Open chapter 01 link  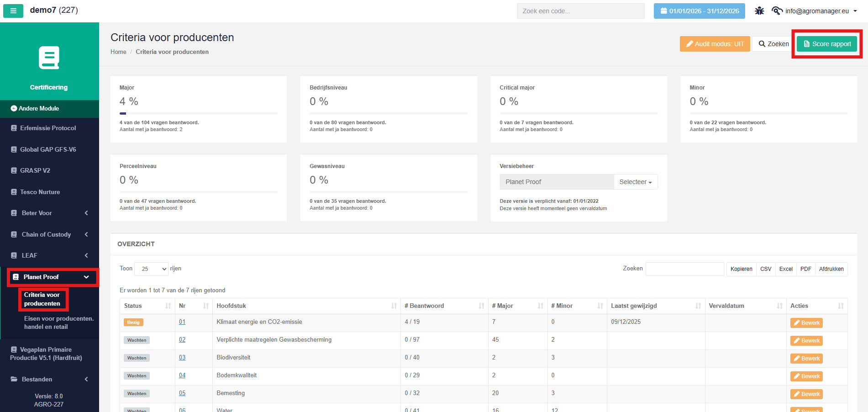(x=182, y=322)
